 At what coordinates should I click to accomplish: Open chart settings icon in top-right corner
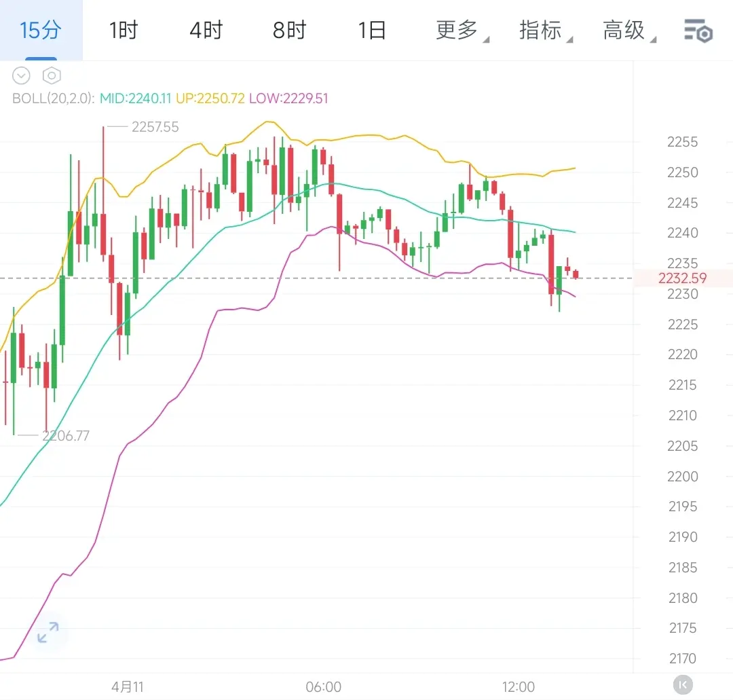tap(698, 31)
